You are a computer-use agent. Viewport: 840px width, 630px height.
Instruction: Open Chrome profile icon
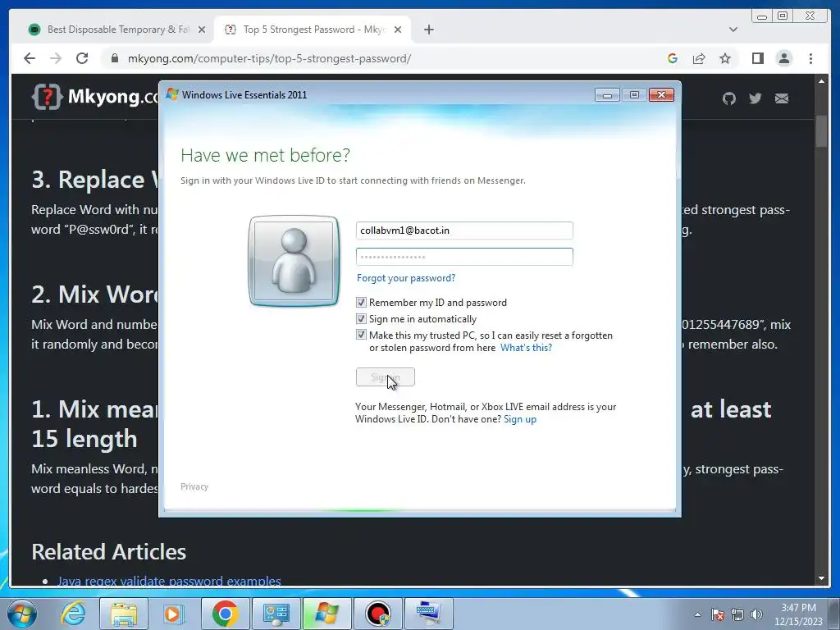783,58
